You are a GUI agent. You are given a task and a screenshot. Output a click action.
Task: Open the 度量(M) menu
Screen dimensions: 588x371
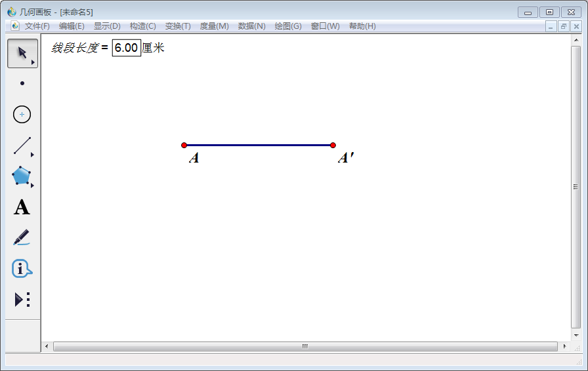click(x=214, y=26)
